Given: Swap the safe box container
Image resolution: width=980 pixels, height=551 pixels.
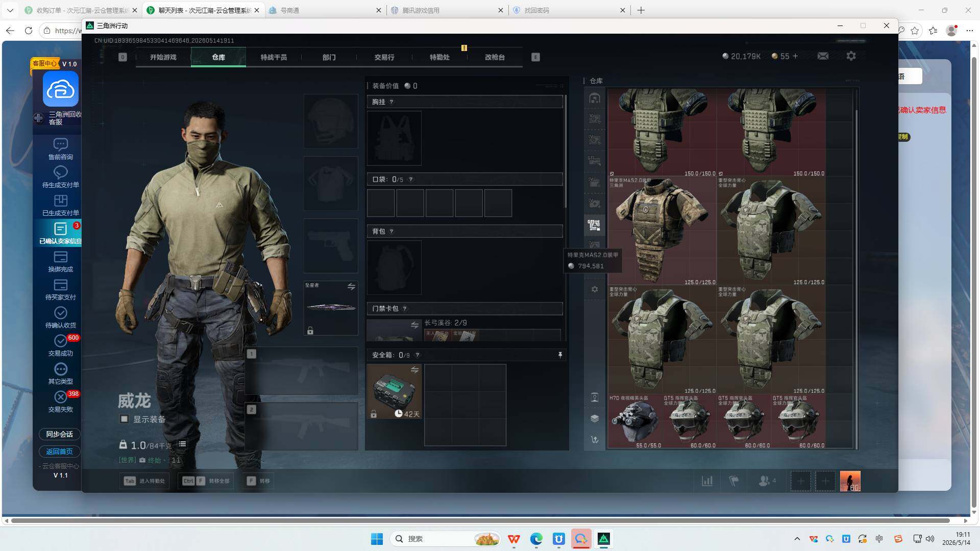Looking at the screenshot, I should [x=414, y=370].
